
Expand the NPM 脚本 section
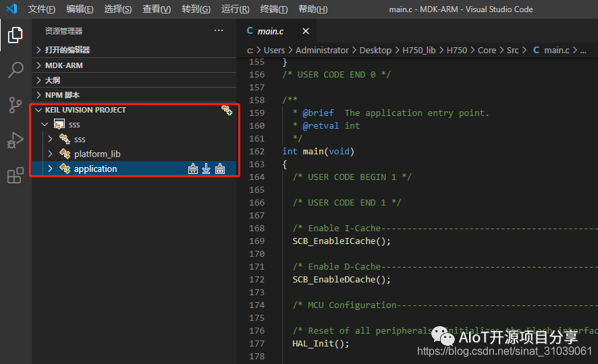pyautogui.click(x=38, y=95)
